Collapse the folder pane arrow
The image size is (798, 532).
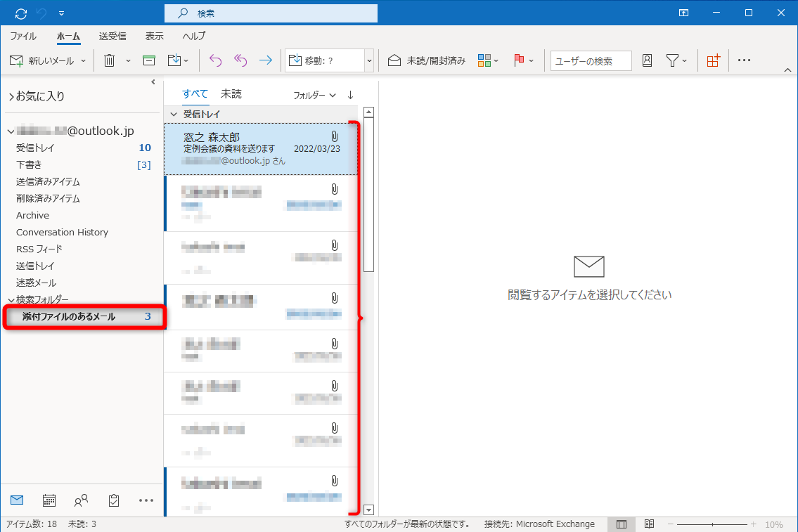153,82
